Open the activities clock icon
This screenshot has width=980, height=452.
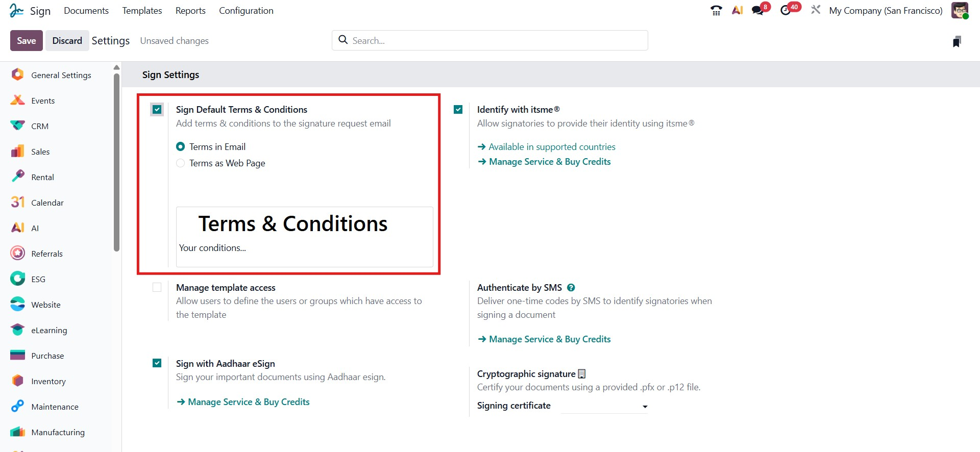click(786, 11)
